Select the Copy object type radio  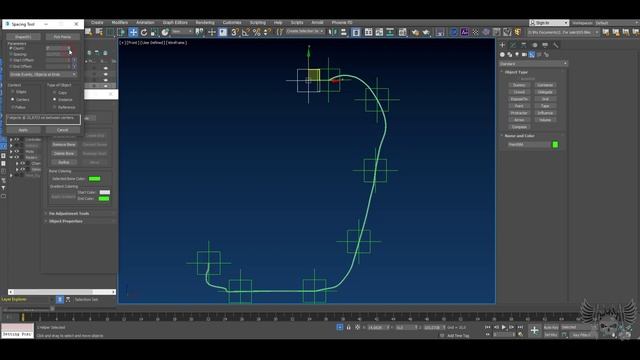[55, 93]
